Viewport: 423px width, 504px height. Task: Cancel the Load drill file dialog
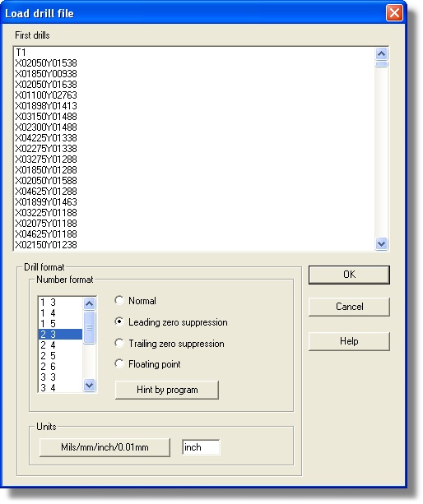(x=349, y=307)
